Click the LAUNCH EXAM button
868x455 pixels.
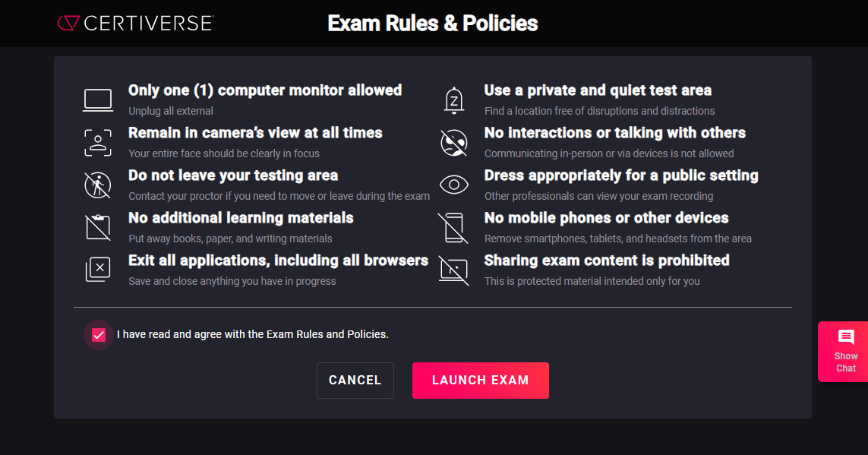pos(481,381)
